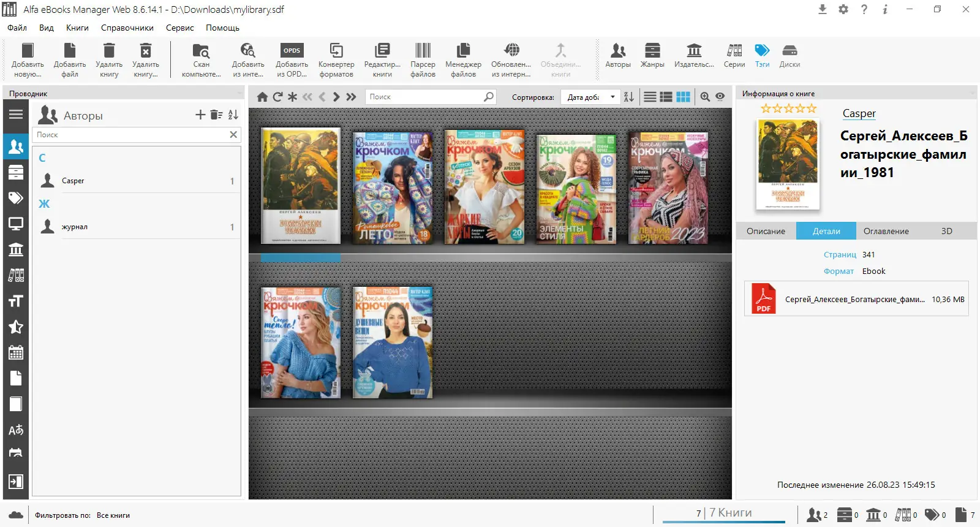The height and width of the screenshot is (527, 980).
Task: Open the book editor tool
Action: pos(382,60)
